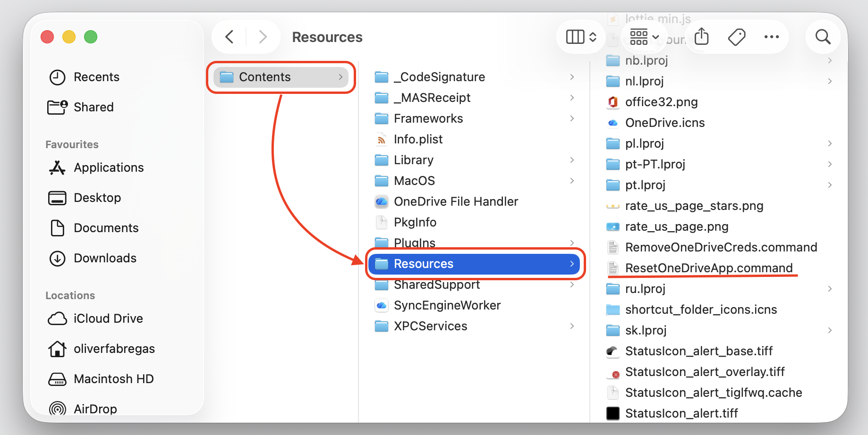Select the rate_us_page.png file

tap(719, 226)
